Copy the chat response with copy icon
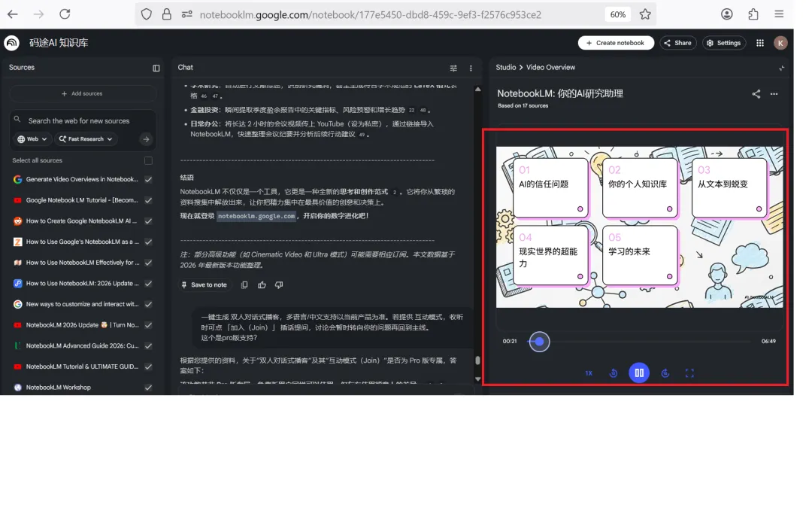 [244, 284]
